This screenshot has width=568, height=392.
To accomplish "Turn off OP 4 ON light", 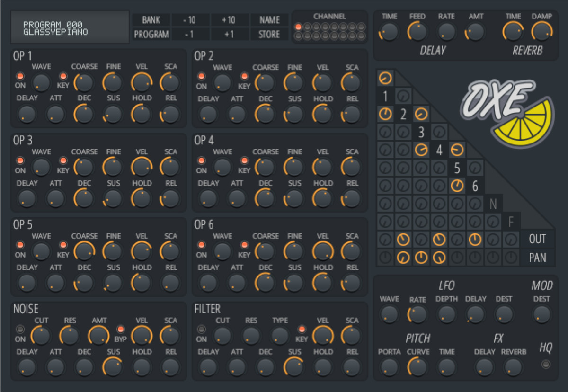I will (201, 160).
